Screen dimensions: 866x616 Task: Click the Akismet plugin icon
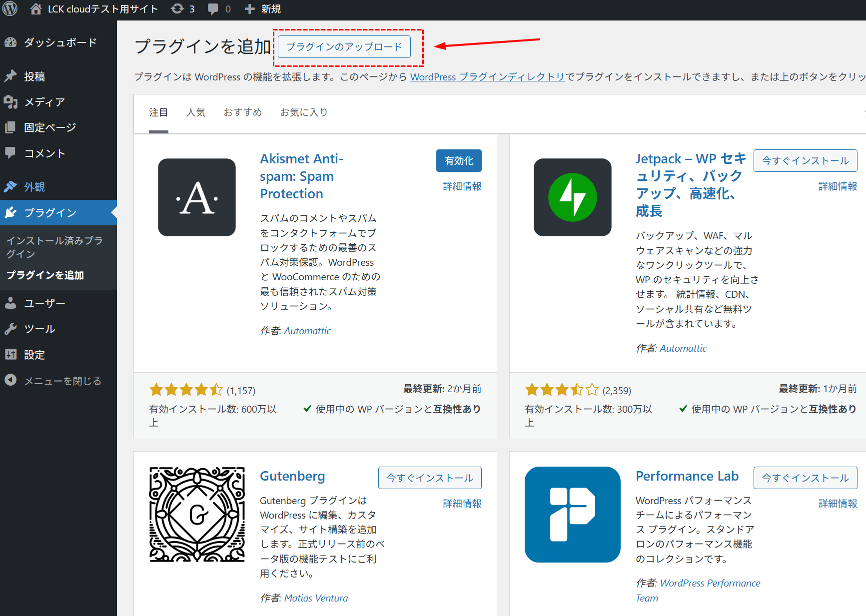tap(197, 197)
